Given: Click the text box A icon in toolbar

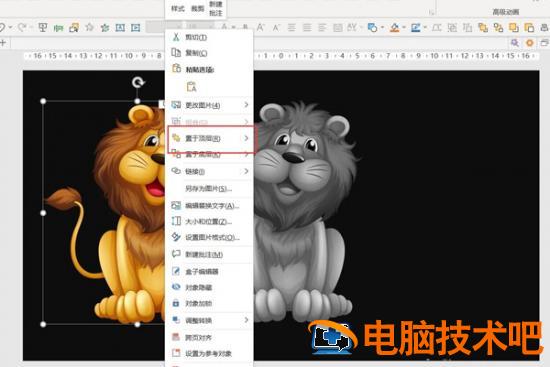Looking at the screenshot, I should [x=120, y=27].
